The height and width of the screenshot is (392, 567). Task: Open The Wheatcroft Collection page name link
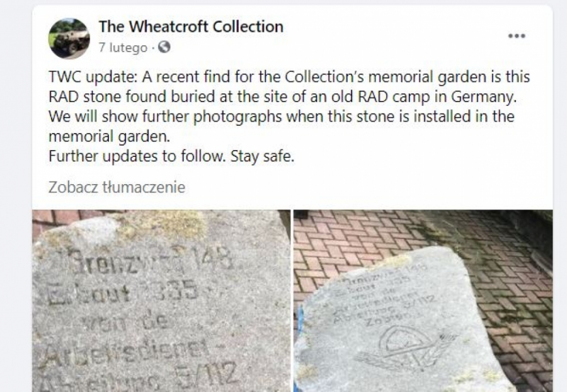pos(191,26)
